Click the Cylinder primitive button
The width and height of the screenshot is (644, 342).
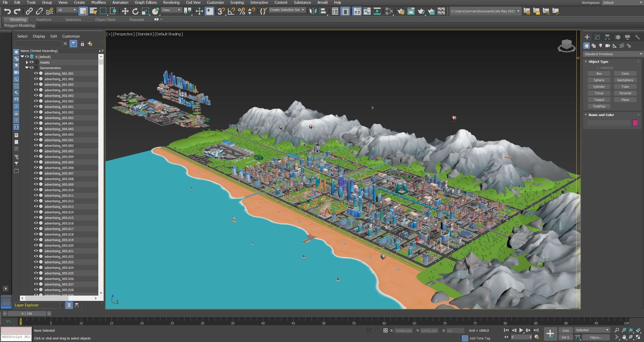[x=599, y=87]
